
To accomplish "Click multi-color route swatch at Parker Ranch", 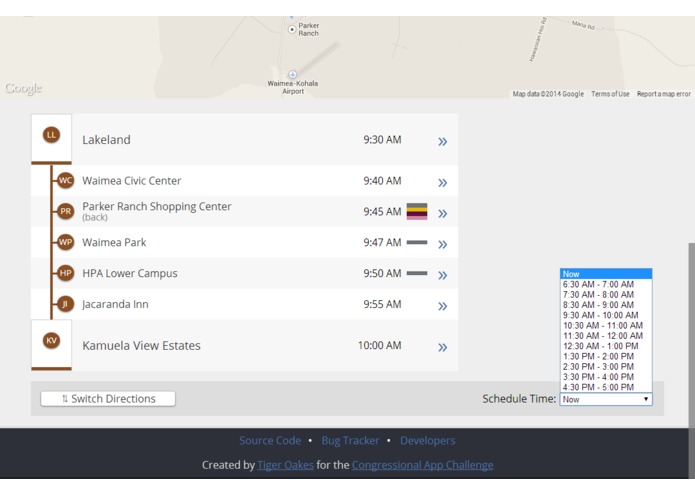I will [x=417, y=211].
